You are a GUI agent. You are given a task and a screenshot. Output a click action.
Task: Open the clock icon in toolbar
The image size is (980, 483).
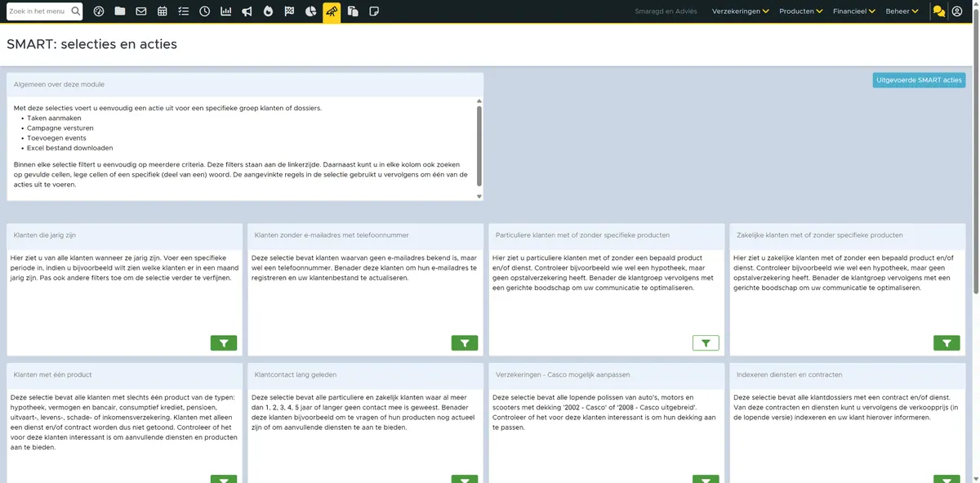[204, 11]
